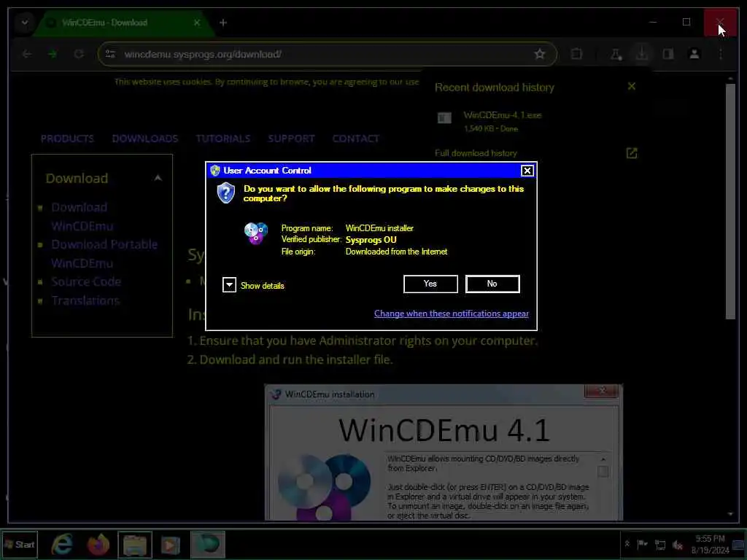Screen dimensions: 747x560
Task: Expand Show details arrow in UAC dialog
Action: [229, 285]
